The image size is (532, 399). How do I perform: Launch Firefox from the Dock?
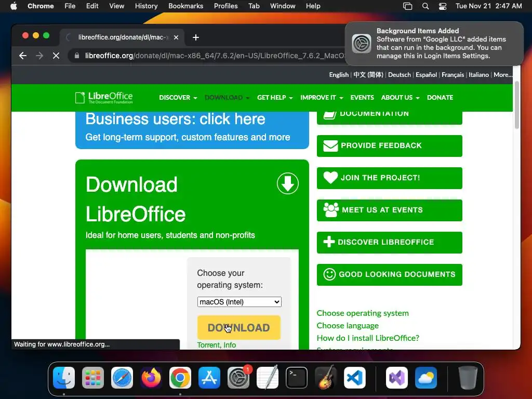pos(151,378)
